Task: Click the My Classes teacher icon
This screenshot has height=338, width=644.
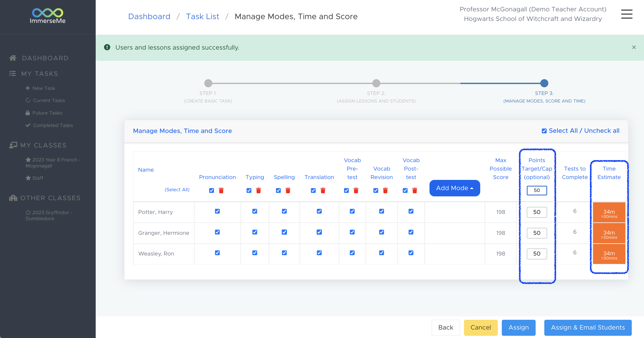Action: pyautogui.click(x=13, y=145)
